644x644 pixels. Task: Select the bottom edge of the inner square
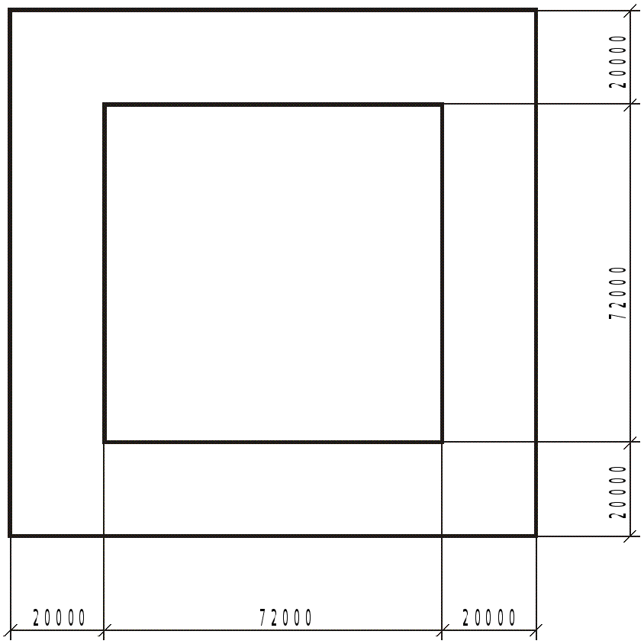coord(273,441)
